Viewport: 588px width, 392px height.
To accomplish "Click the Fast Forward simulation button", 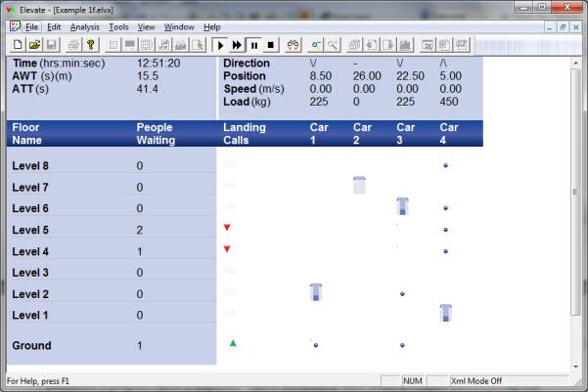I will click(237, 45).
